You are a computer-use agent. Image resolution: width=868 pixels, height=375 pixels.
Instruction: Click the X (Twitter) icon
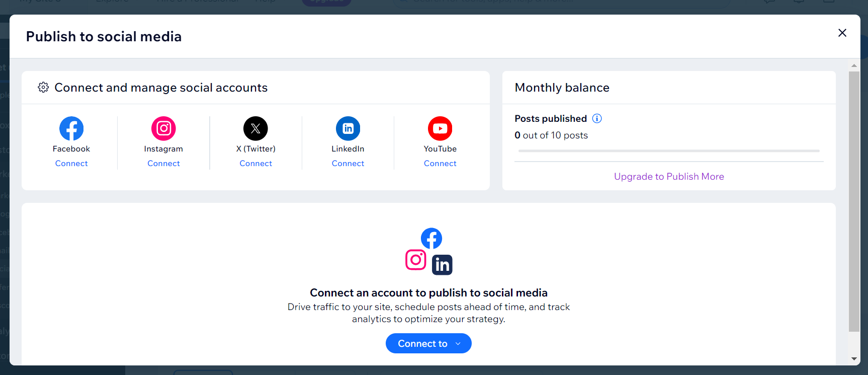(255, 128)
